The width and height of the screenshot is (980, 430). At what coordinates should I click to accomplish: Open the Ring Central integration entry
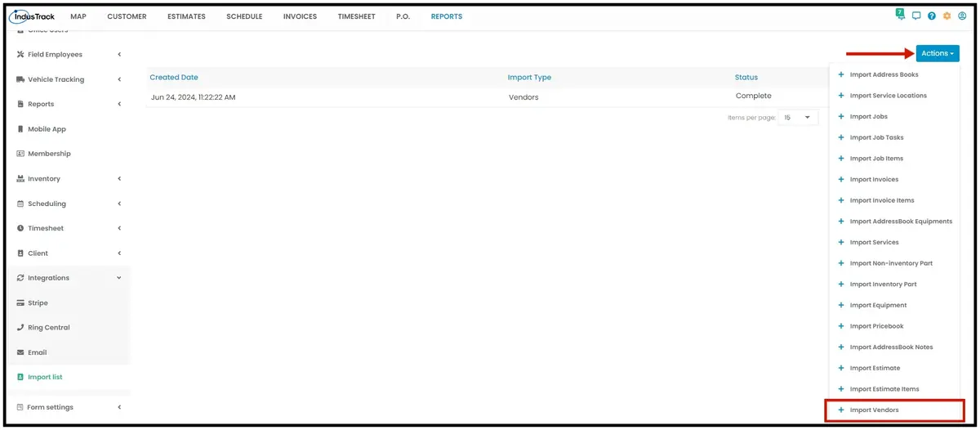pyautogui.click(x=48, y=328)
